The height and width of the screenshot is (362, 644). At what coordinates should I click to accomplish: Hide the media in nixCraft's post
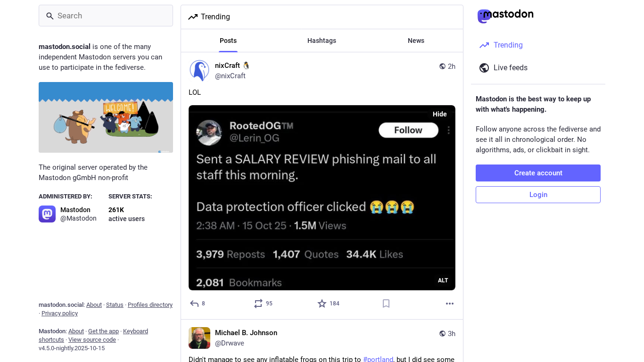coord(439,114)
